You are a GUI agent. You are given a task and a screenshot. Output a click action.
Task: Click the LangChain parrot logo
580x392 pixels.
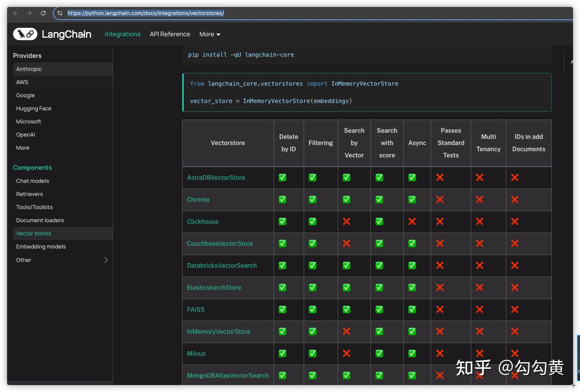tap(25, 34)
